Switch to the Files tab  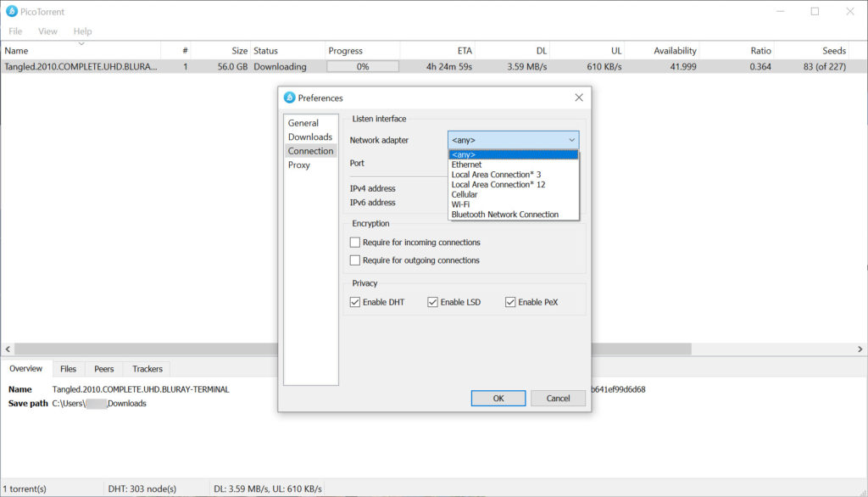click(68, 369)
